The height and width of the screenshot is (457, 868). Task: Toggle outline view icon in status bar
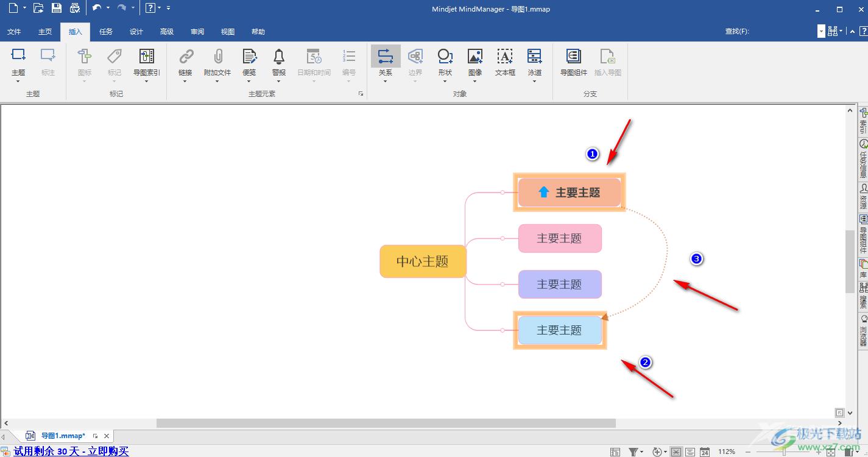615,452
